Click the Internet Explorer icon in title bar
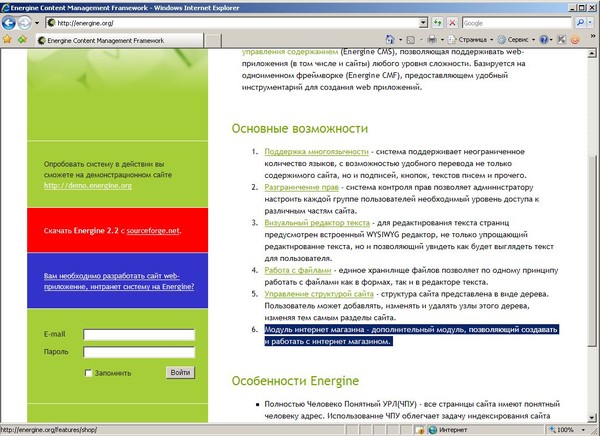600x436 pixels. tap(5, 8)
